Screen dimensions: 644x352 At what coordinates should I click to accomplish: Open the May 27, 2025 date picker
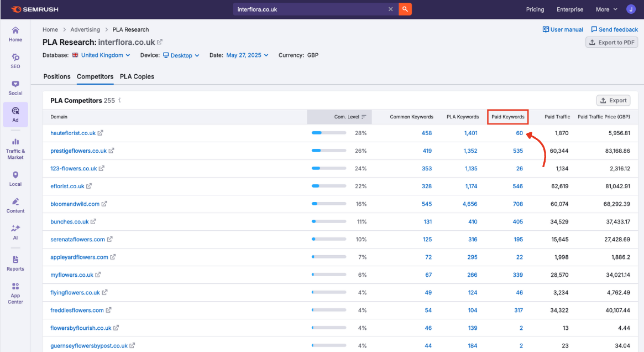click(x=247, y=55)
